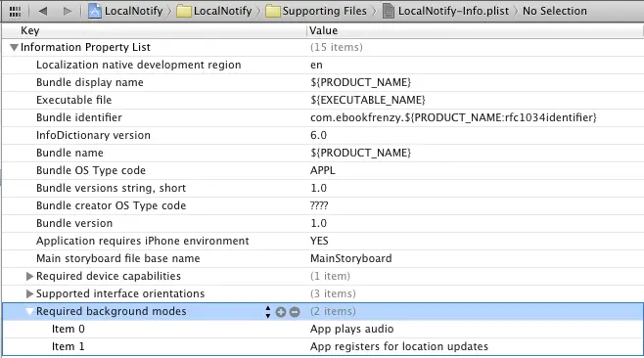This screenshot has width=644, height=358.
Task: Remove row with minus button
Action: point(295,312)
